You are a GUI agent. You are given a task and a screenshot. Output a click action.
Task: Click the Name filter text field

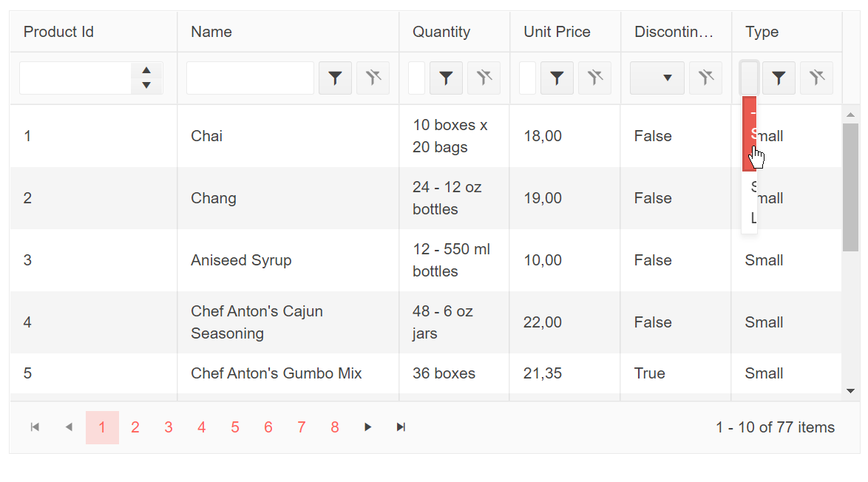click(250, 78)
